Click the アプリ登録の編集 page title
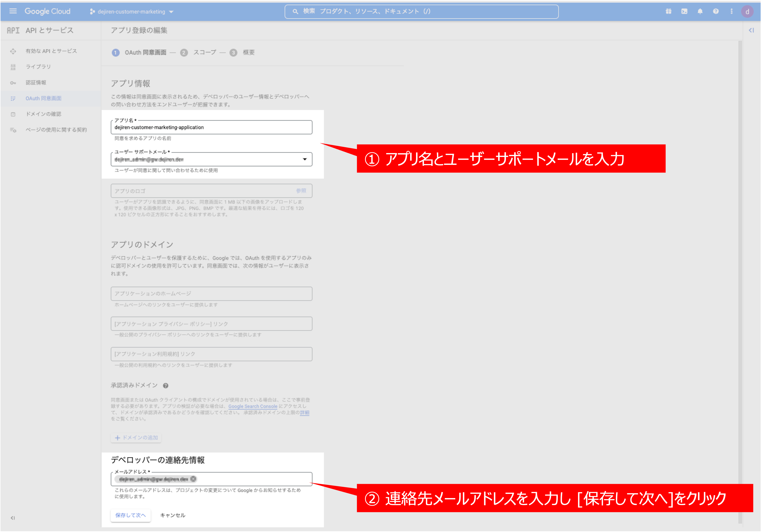Image resolution: width=761 pixels, height=532 pixels. [139, 30]
